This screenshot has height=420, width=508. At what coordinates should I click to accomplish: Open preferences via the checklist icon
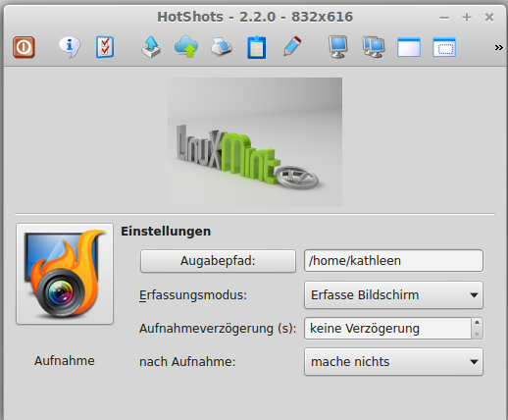click(105, 47)
